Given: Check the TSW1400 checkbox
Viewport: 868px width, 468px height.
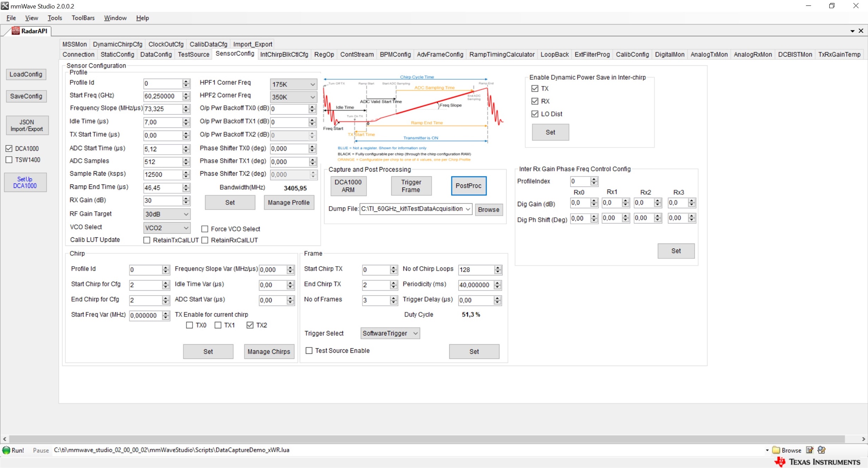Looking at the screenshot, I should (x=9, y=160).
